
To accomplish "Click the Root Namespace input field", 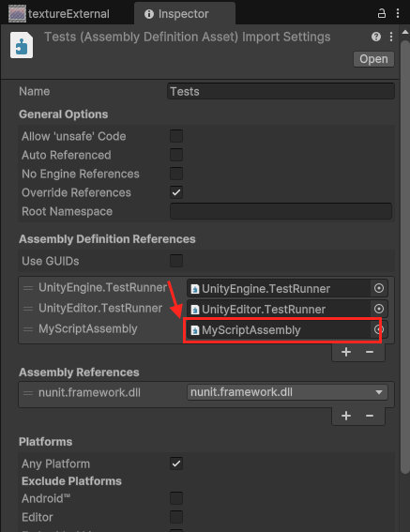I will pos(281,211).
